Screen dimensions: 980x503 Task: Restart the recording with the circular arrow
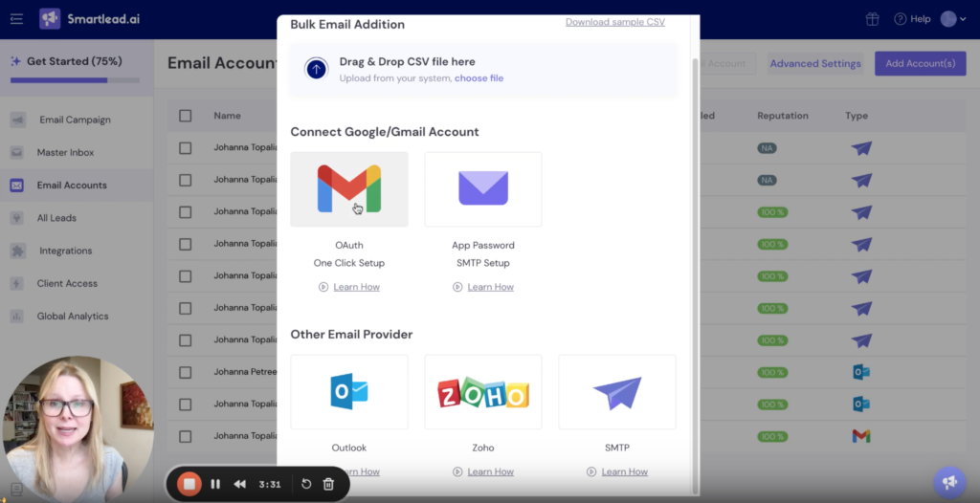(x=306, y=484)
